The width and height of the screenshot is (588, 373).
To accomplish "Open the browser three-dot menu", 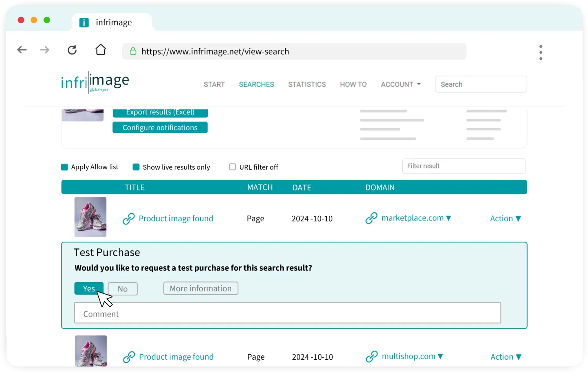I will [541, 52].
